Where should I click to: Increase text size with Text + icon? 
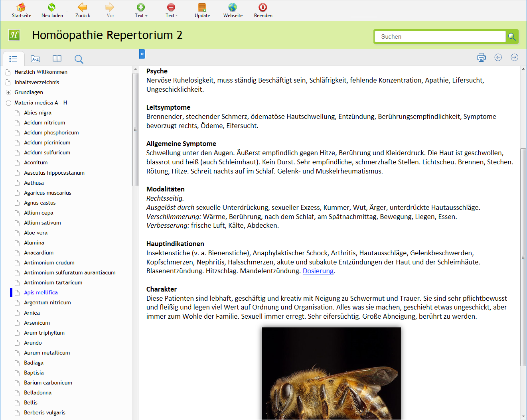(141, 8)
